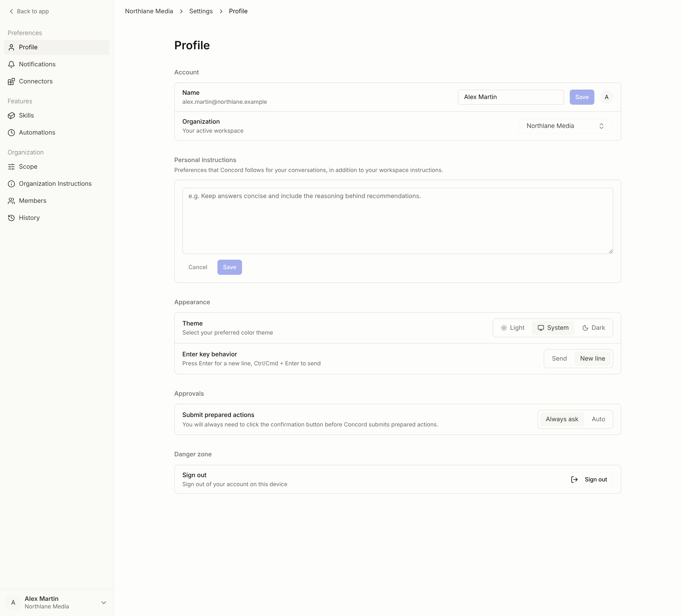Image resolution: width=682 pixels, height=616 pixels.
Task: Click the avatar circle beside the name Save button
Action: pos(606,97)
